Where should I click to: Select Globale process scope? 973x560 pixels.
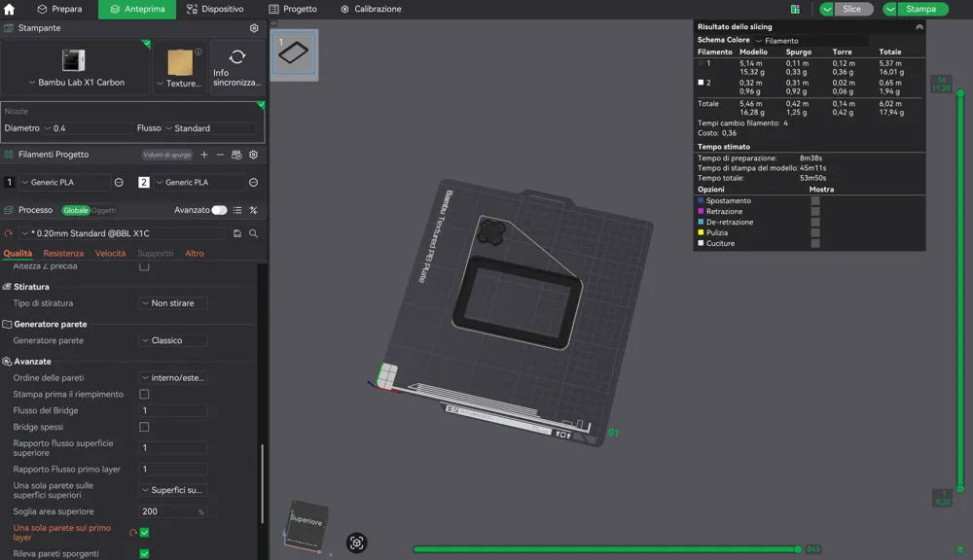[76, 210]
